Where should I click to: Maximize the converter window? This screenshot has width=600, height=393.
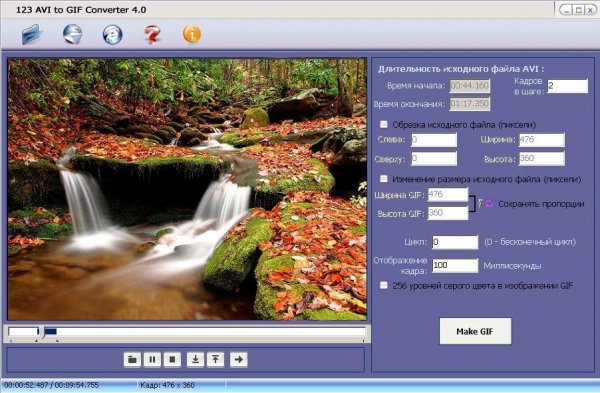click(x=579, y=10)
